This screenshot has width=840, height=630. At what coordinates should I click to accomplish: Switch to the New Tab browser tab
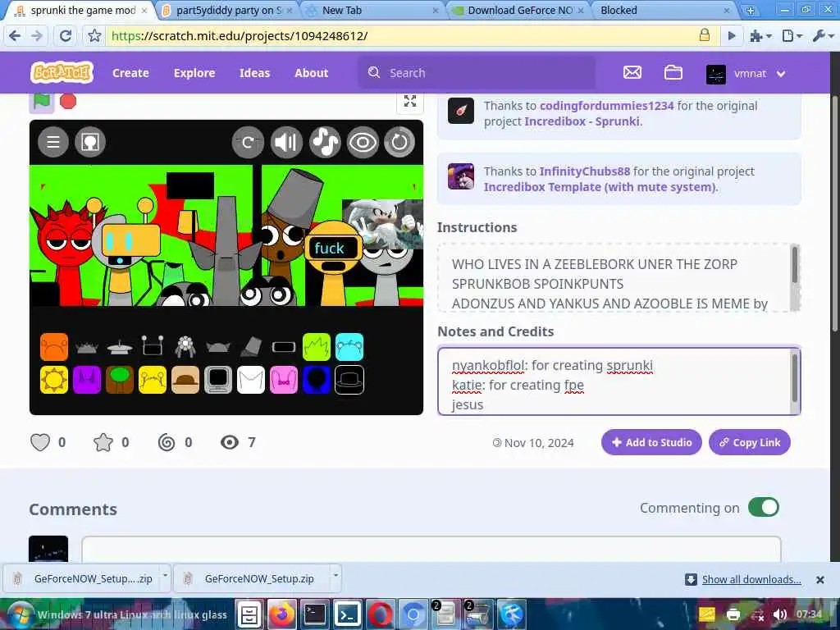[372, 10]
